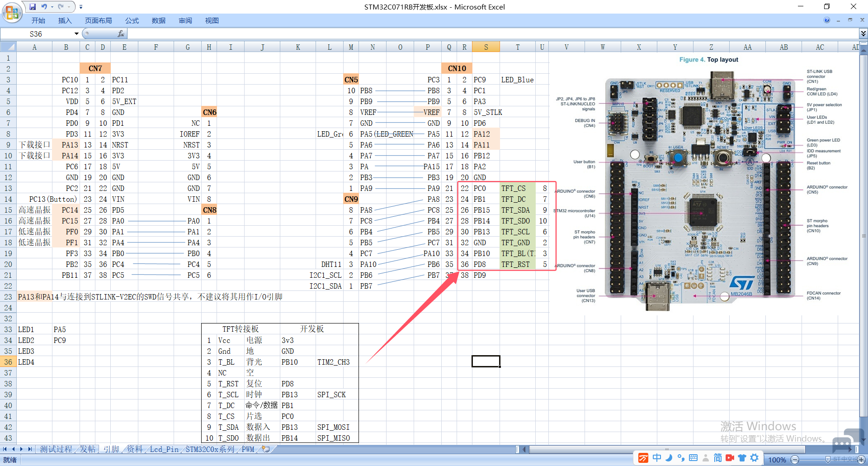868x466 pixels.
Task: Select the LED_Blue cell
Action: coord(517,80)
